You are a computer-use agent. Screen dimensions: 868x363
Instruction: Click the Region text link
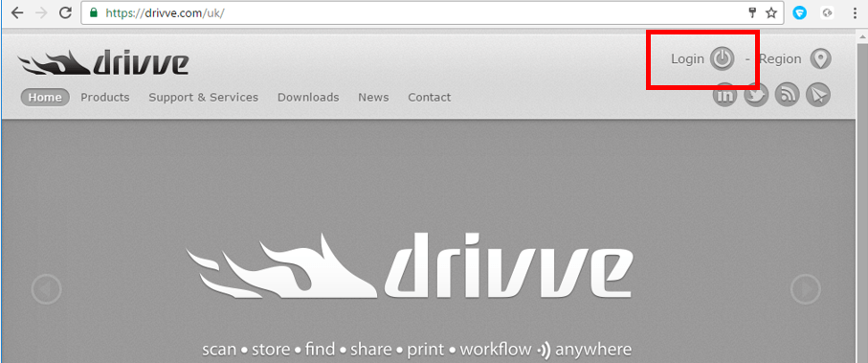pyautogui.click(x=780, y=58)
